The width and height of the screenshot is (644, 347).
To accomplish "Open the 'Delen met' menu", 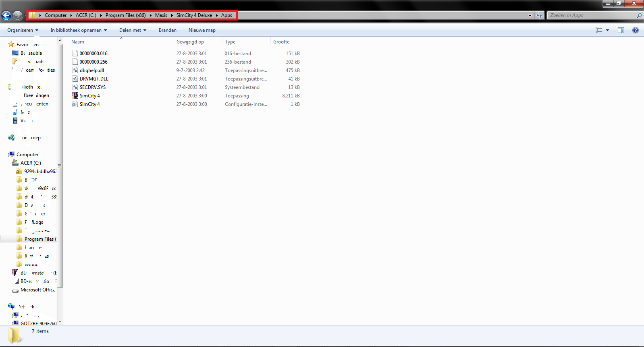I will tap(133, 30).
